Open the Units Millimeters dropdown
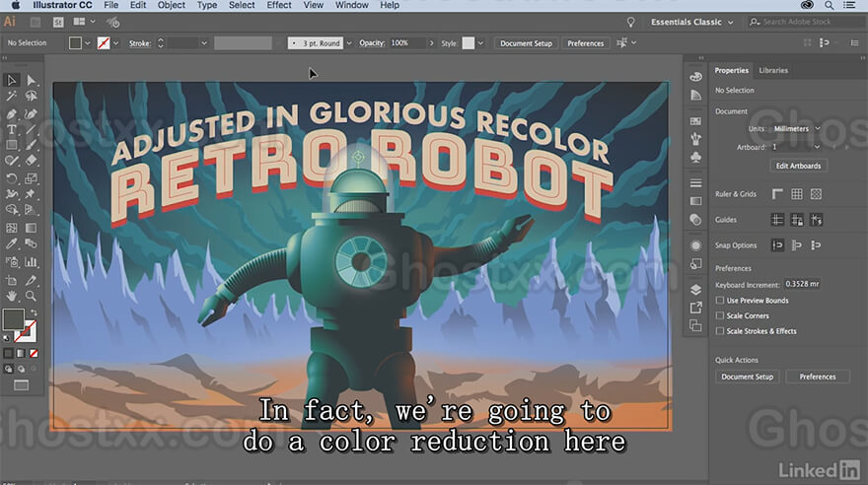 pos(795,129)
